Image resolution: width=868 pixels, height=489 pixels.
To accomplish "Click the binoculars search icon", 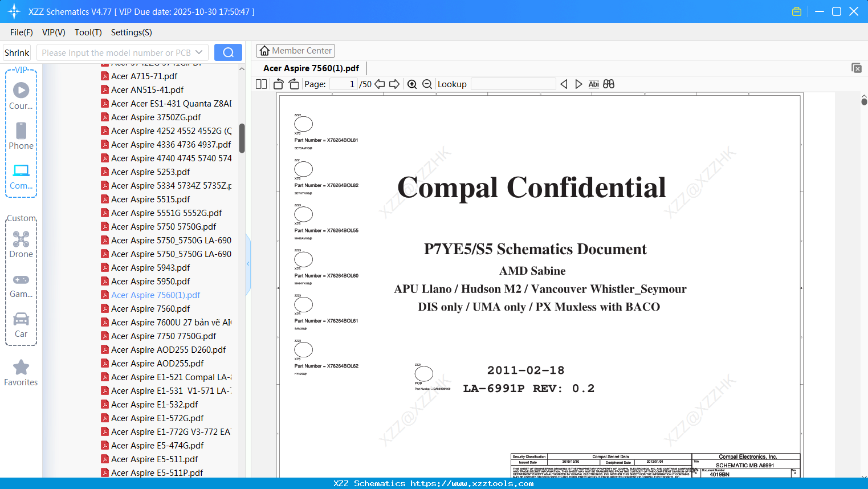I will (x=609, y=84).
